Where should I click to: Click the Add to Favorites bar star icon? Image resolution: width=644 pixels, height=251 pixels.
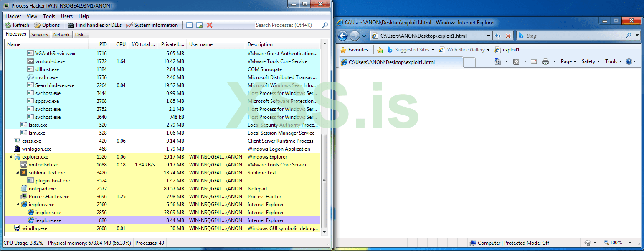380,50
